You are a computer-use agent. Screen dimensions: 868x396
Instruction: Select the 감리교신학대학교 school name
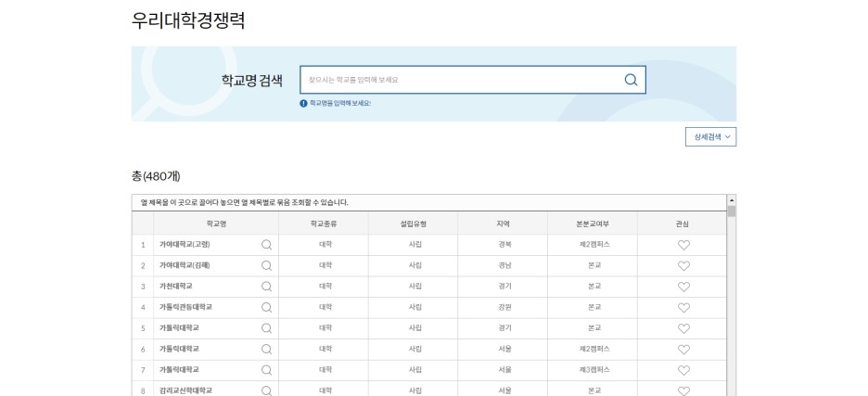click(186, 390)
